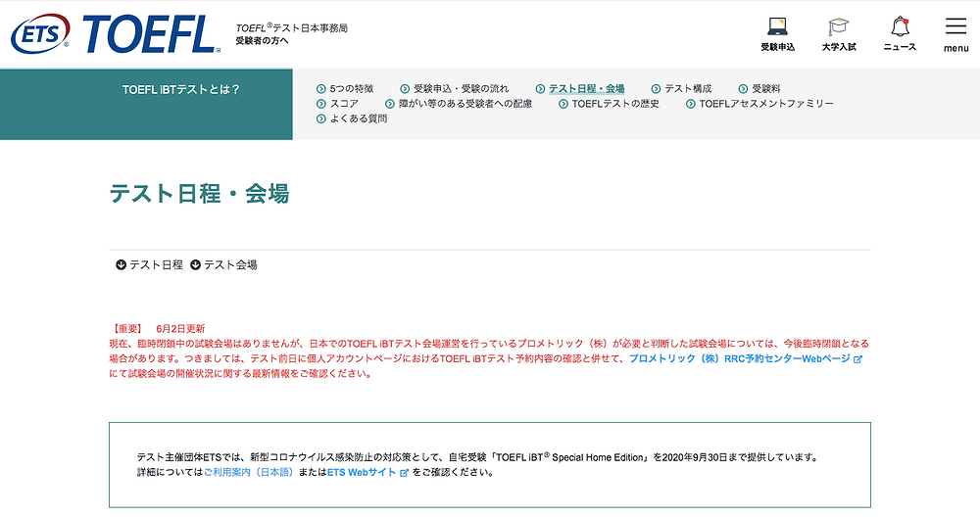Open 受験料 nav link
Image resolution: width=980 pixels, height=517 pixels.
(765, 89)
